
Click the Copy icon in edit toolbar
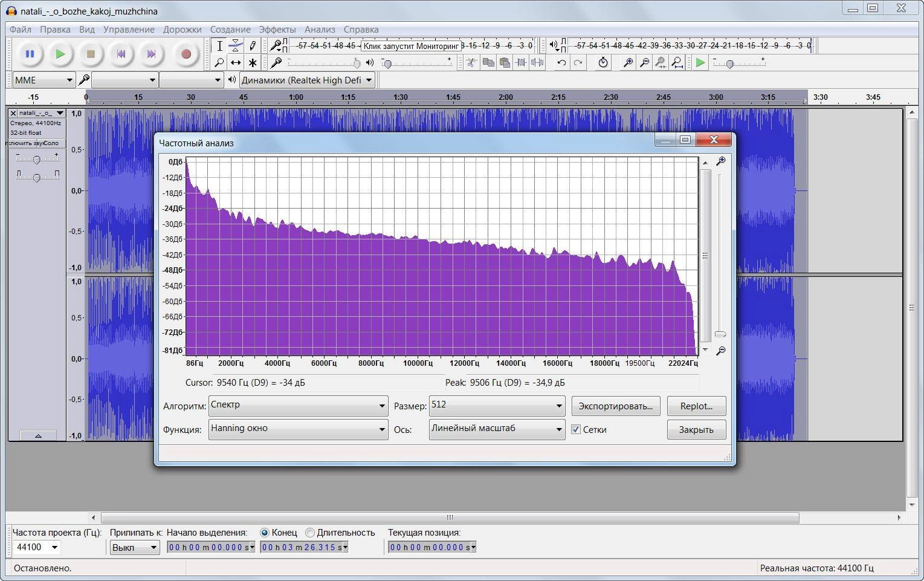488,62
